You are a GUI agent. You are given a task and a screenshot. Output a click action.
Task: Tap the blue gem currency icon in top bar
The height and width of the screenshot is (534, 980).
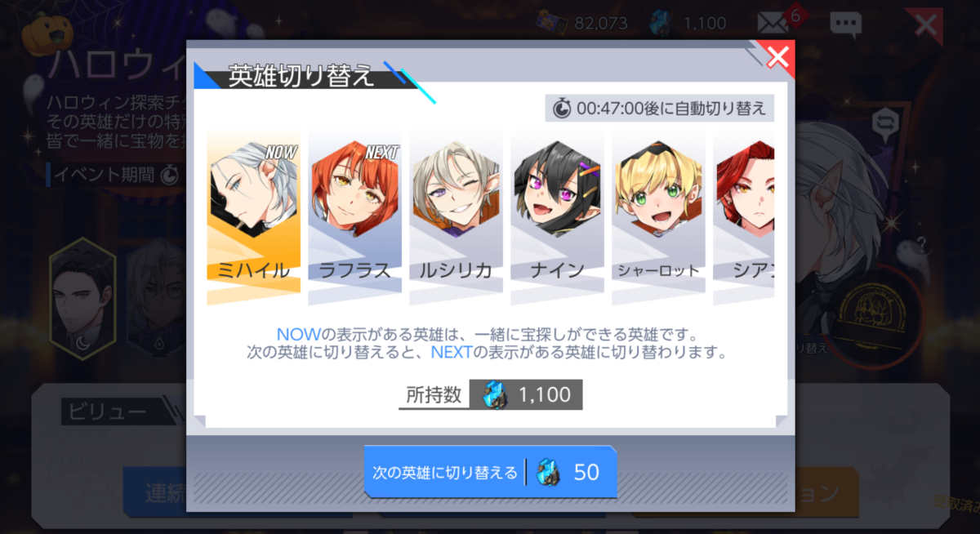point(661,24)
